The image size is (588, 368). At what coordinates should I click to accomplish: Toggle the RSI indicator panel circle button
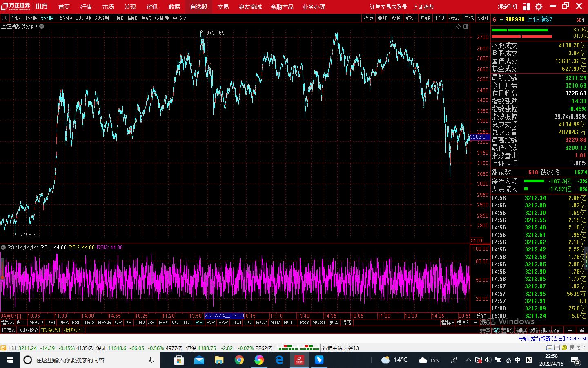3,247
